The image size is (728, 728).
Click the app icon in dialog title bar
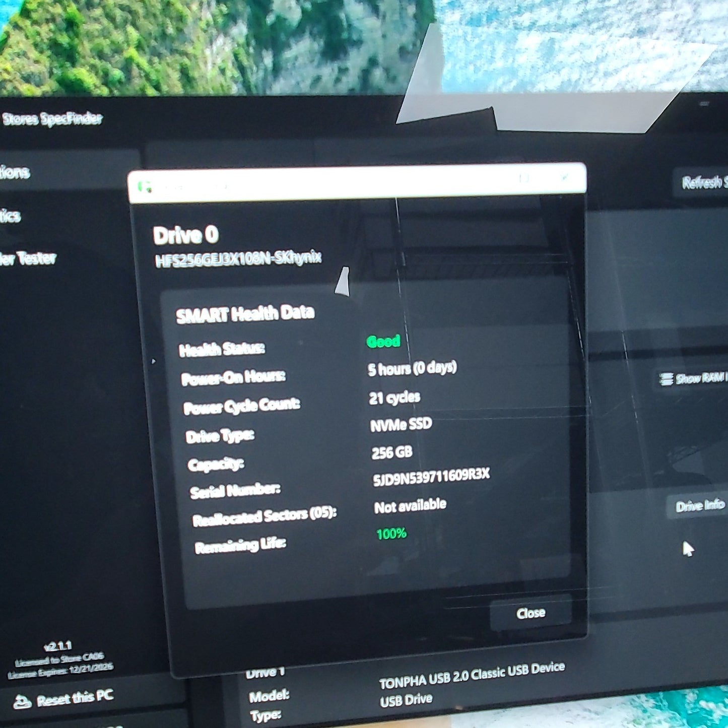pyautogui.click(x=145, y=187)
